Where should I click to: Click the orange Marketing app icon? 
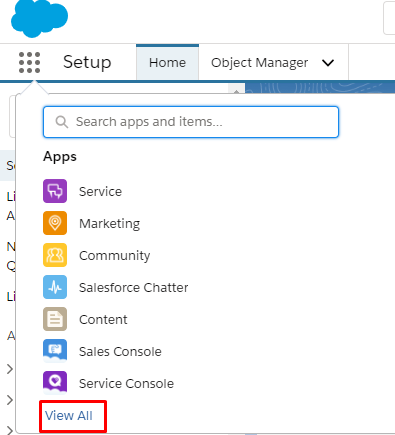55,223
